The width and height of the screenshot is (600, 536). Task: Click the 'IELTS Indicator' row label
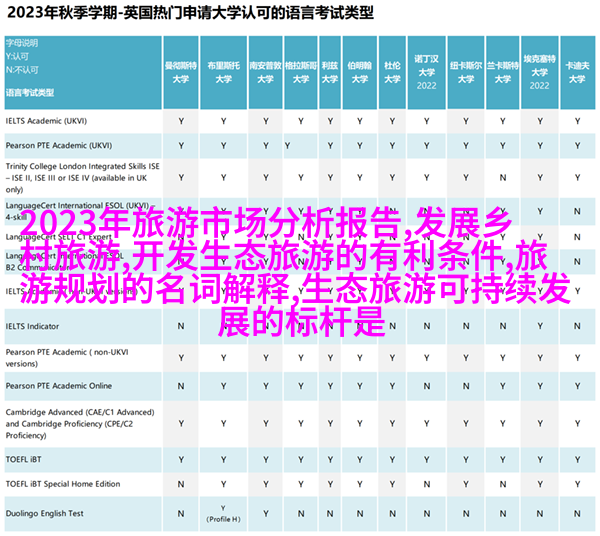[33, 326]
